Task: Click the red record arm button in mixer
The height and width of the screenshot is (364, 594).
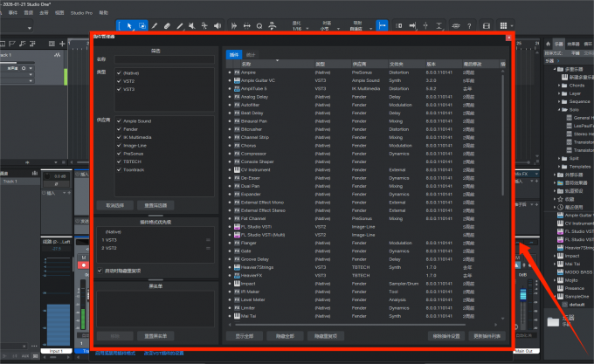Action: pyautogui.click(x=83, y=265)
